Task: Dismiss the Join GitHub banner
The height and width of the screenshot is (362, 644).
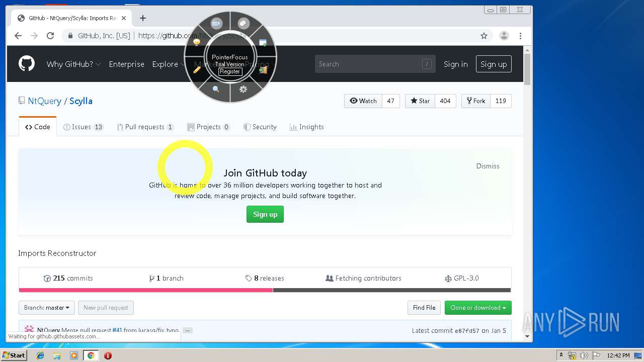Action: tap(488, 166)
